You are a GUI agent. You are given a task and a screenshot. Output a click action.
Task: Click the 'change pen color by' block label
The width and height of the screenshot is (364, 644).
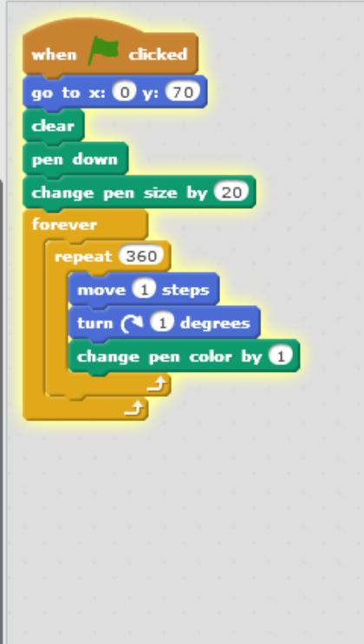[169, 357]
